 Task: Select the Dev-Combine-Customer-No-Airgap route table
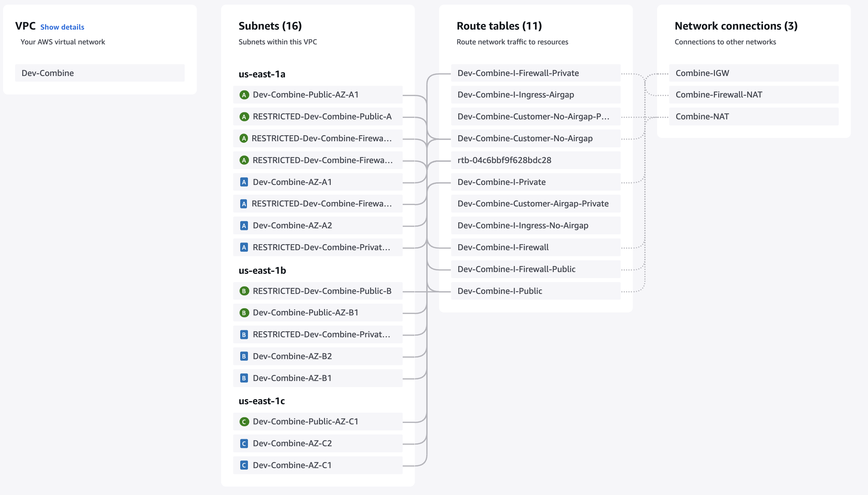(536, 138)
